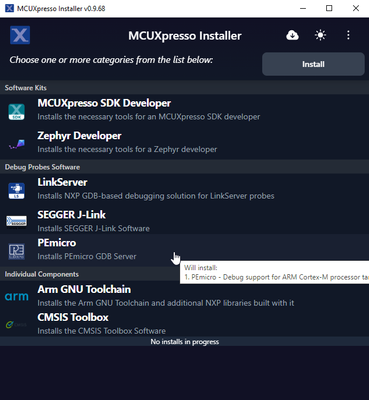Click the Software Kits section header
The height and width of the screenshot is (400, 369).
point(184,88)
